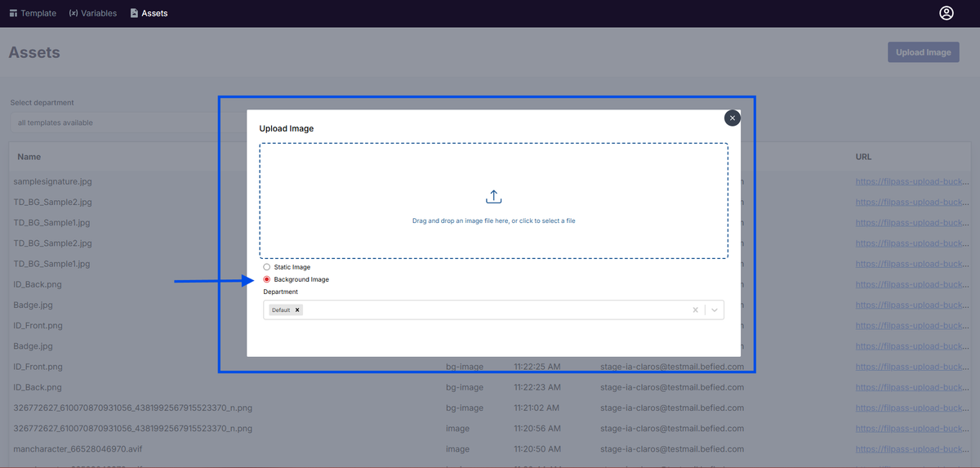The image size is (980, 468).
Task: Click the mancharacter_66528046970.avif file name
Action: (78, 449)
